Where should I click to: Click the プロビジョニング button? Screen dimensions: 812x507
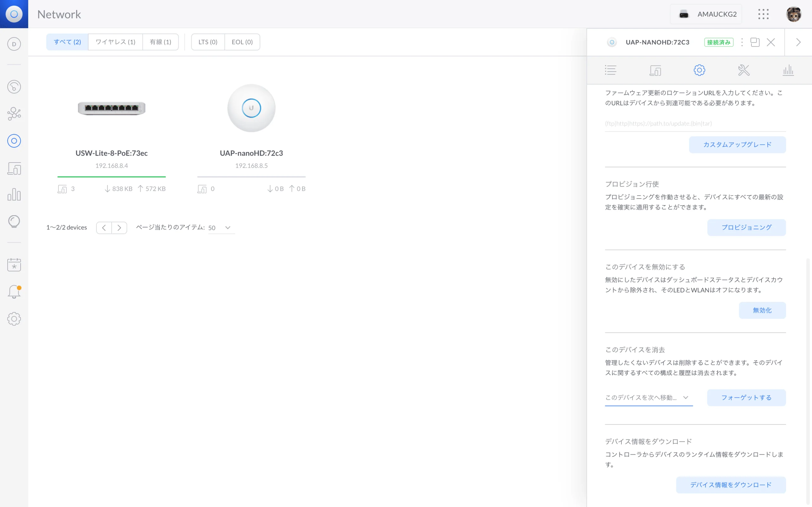[x=746, y=227]
